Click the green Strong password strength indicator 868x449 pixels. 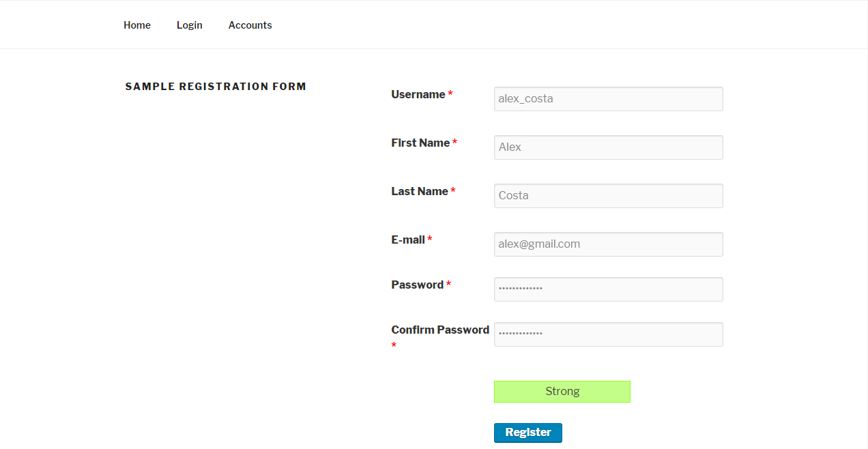point(562,392)
